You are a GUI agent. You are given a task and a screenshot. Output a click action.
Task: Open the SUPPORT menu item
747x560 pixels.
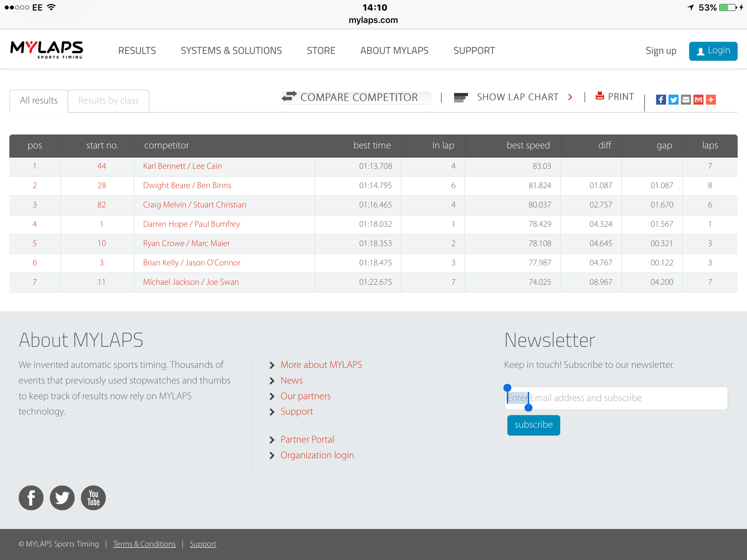pyautogui.click(x=474, y=51)
